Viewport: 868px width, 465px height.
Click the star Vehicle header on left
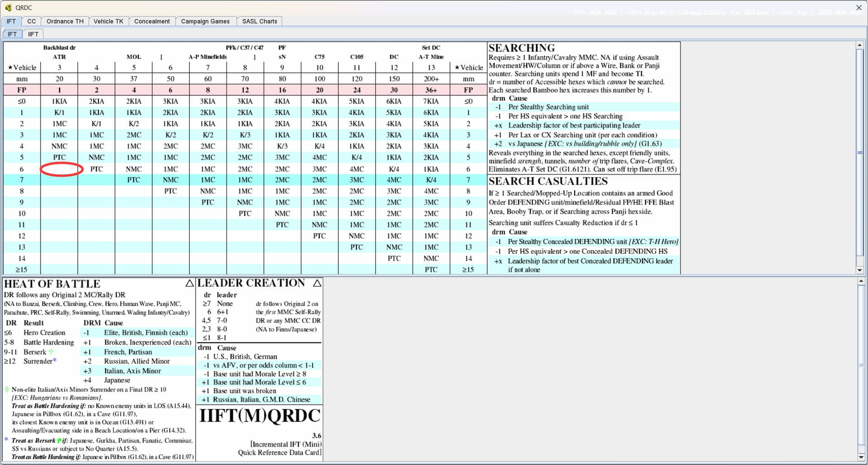click(22, 68)
